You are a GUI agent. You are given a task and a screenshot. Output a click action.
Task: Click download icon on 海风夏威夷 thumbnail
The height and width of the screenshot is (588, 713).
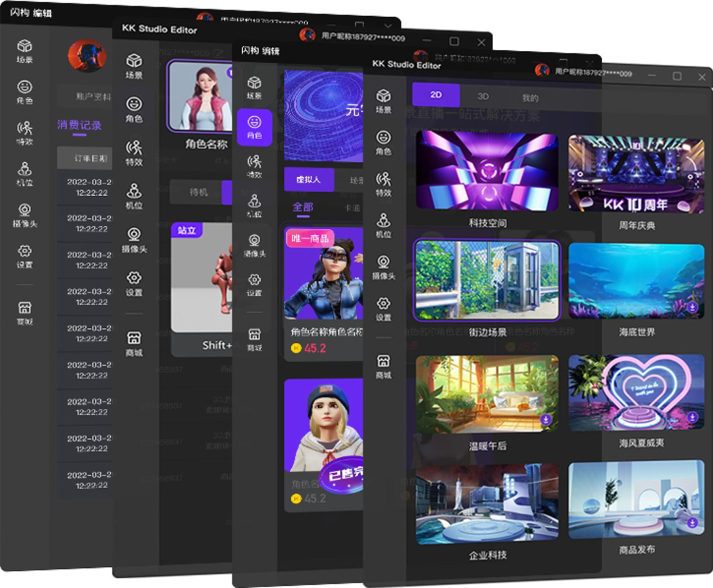point(693,417)
